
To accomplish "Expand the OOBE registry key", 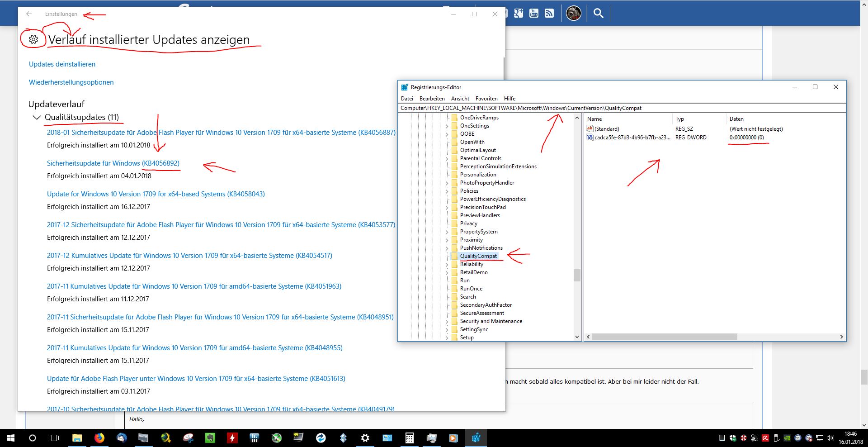I will coord(447,134).
